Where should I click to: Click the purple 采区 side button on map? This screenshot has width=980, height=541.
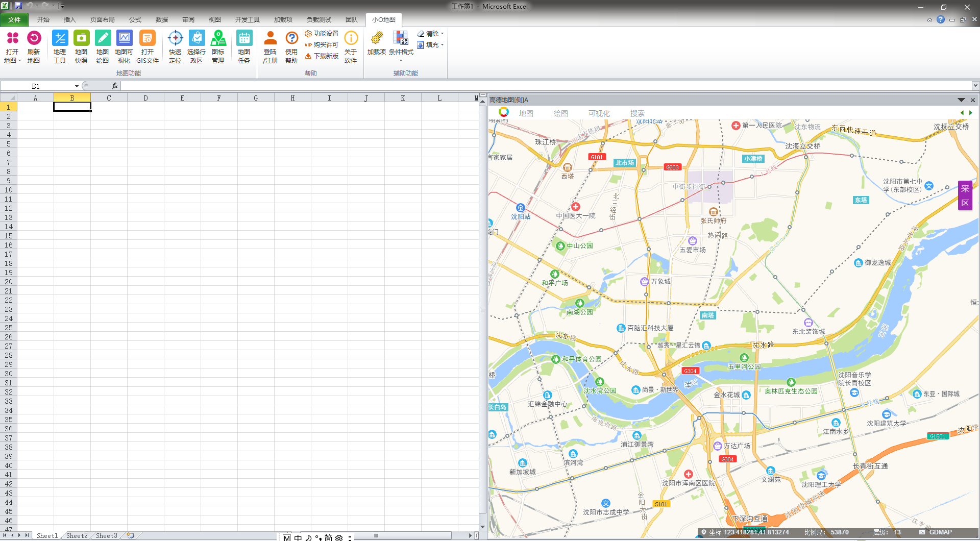tap(965, 195)
